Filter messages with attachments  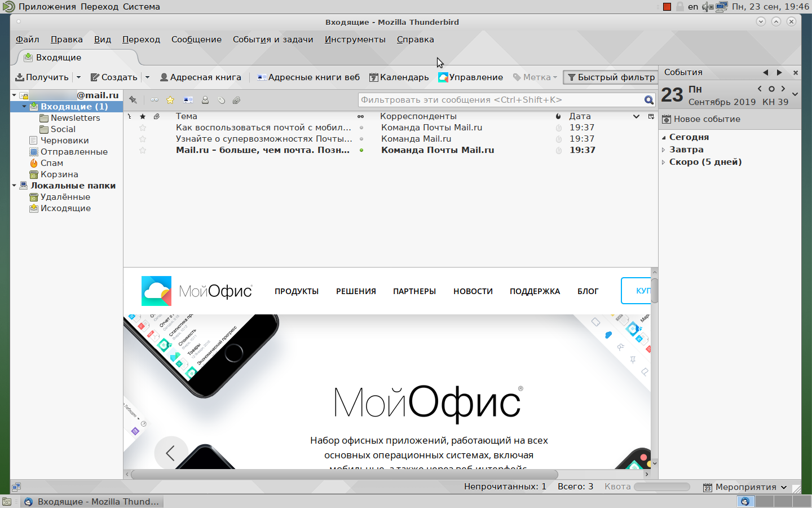[237, 100]
